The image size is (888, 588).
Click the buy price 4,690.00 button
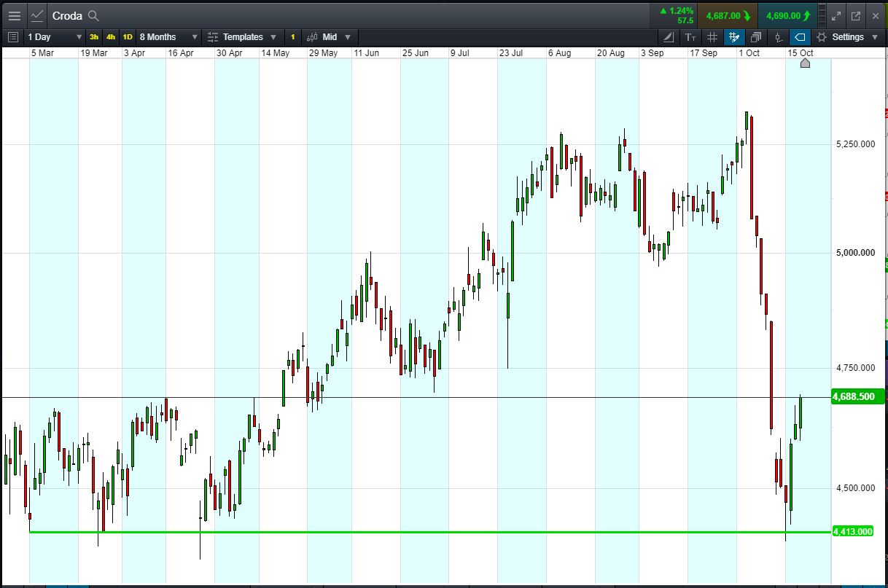tap(787, 15)
